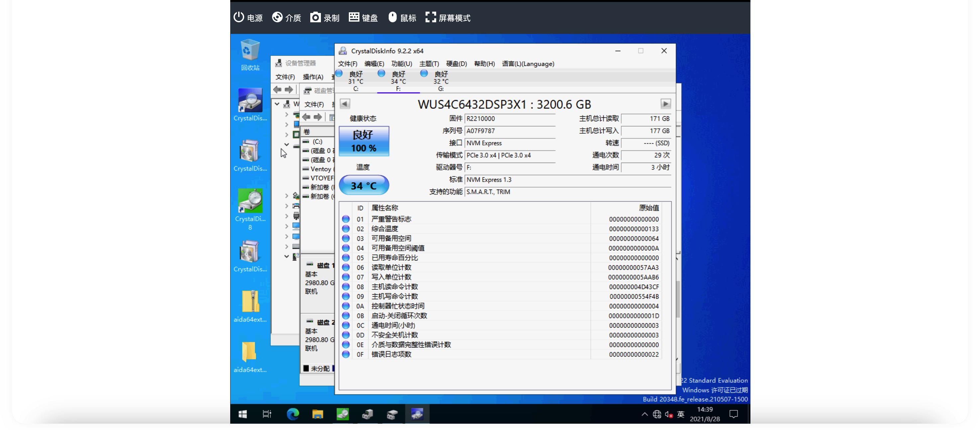Viewport: 980px width, 430px height.
Task: Click the 录制 record button
Action: [325, 18]
